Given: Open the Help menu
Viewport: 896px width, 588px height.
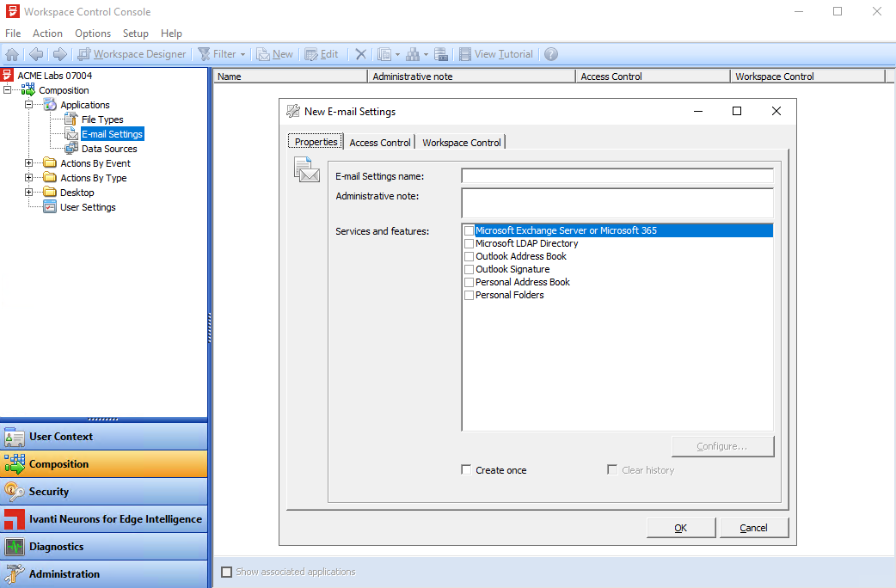Looking at the screenshot, I should (x=171, y=34).
